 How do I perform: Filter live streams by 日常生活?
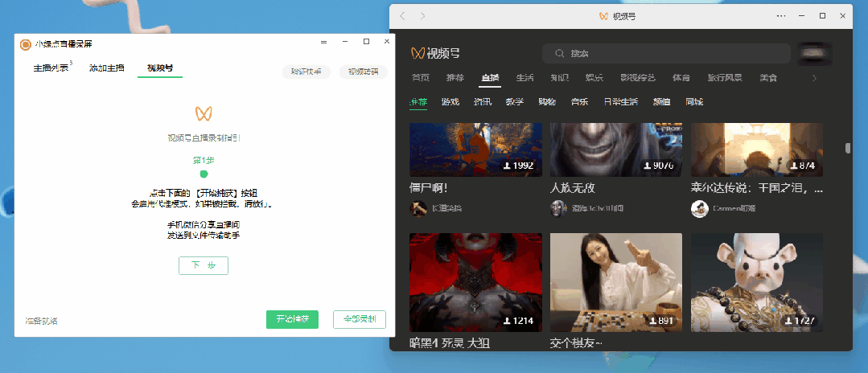tap(620, 102)
